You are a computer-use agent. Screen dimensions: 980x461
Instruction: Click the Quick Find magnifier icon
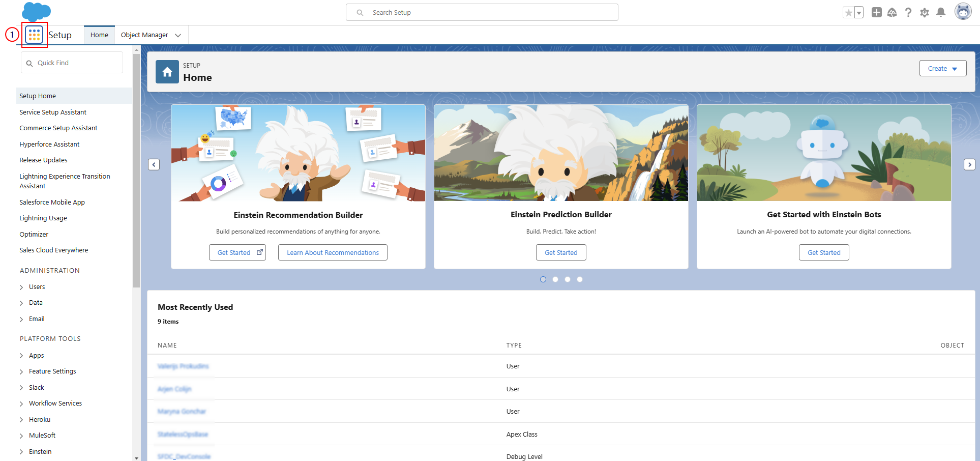point(29,63)
